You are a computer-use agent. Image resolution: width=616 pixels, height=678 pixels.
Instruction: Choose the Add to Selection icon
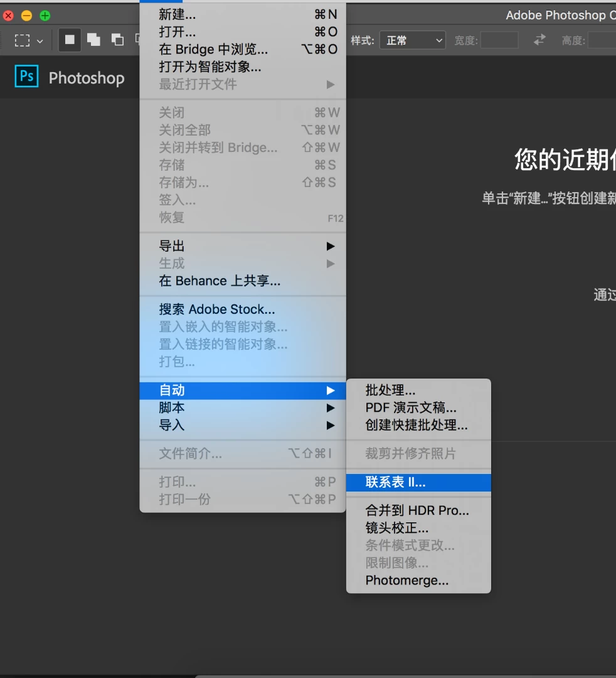click(x=93, y=40)
